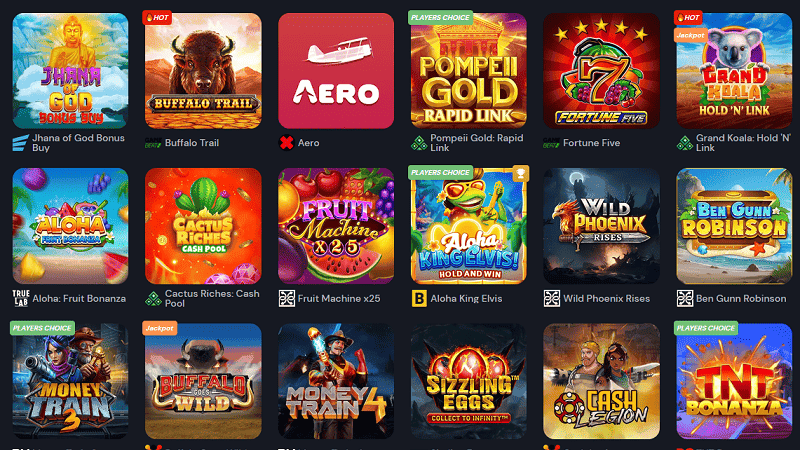Image resolution: width=800 pixels, height=450 pixels.
Task: Open the Sizzling Eggs game thumbnail
Action: click(x=468, y=381)
